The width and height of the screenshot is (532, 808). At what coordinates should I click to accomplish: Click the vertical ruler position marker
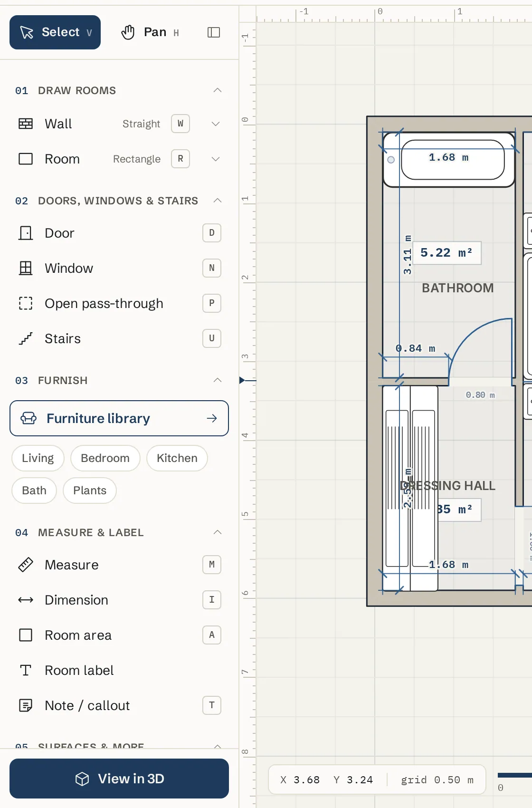243,380
